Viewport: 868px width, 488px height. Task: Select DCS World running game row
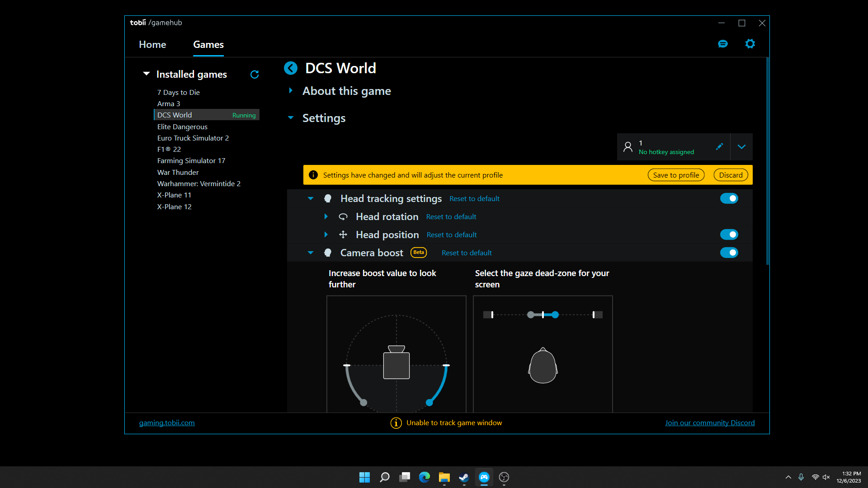(x=207, y=115)
